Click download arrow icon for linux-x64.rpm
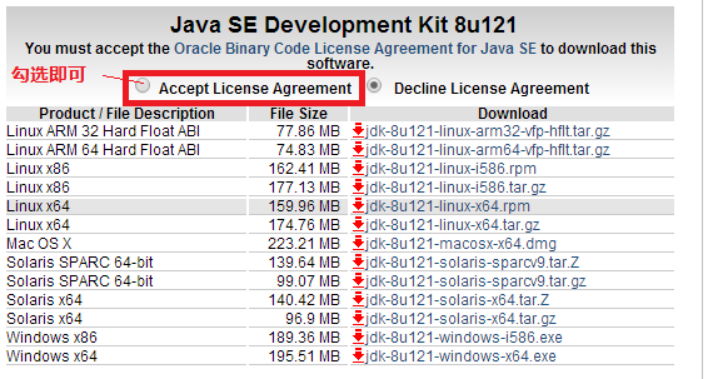This screenshot has width=708, height=379. click(359, 206)
